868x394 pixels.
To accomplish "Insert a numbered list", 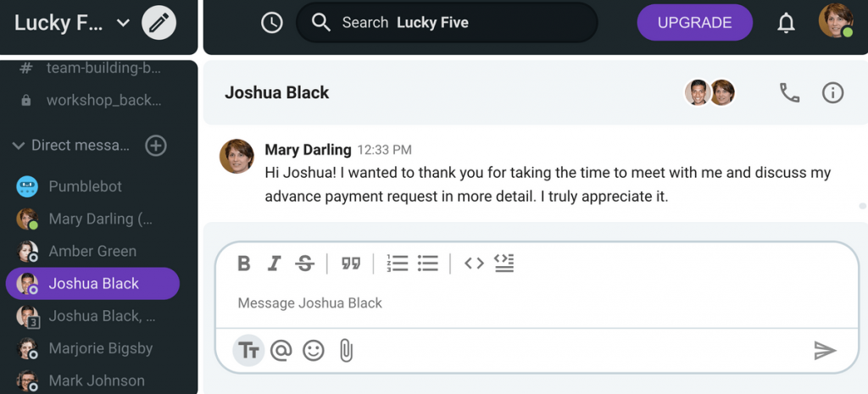I will point(397,264).
